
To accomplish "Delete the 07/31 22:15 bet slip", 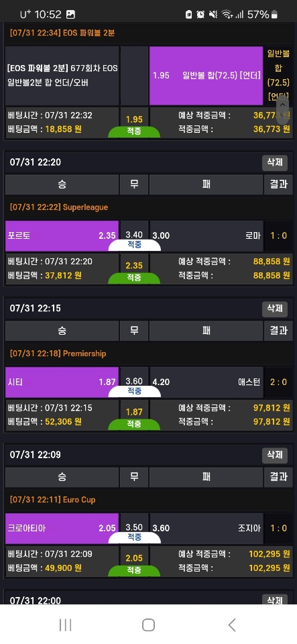I will [275, 309].
